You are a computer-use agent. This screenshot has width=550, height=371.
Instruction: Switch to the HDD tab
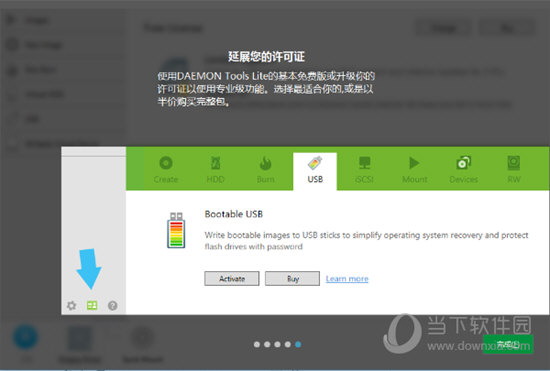click(x=215, y=170)
